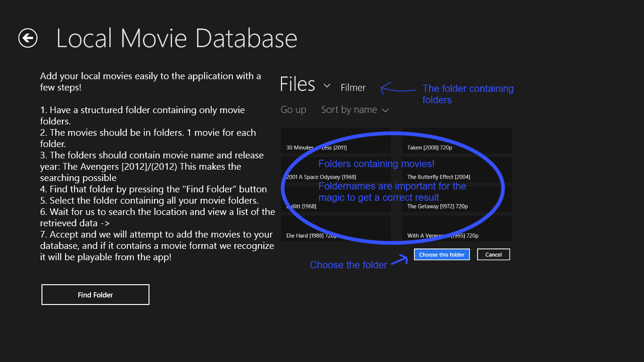
Task: Click the Local Movie Database title
Action: click(x=177, y=38)
